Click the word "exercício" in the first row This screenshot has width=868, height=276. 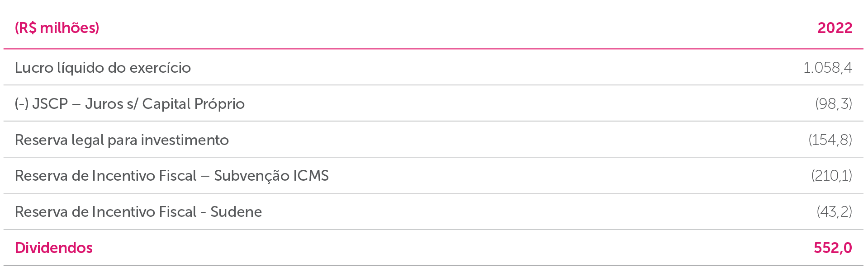pos(160,68)
